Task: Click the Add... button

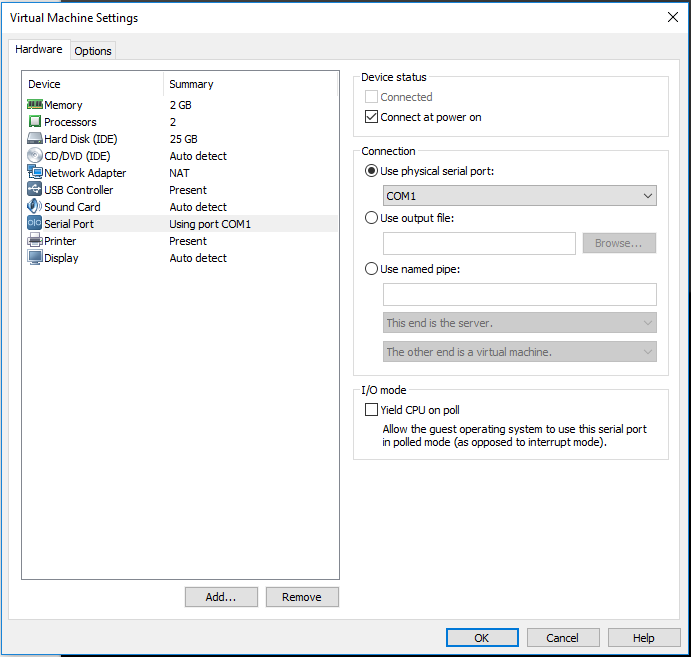Action: click(x=221, y=597)
